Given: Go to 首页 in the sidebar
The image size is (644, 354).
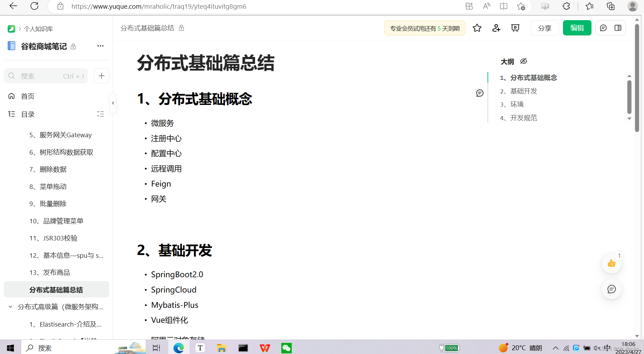Looking at the screenshot, I should [27, 96].
